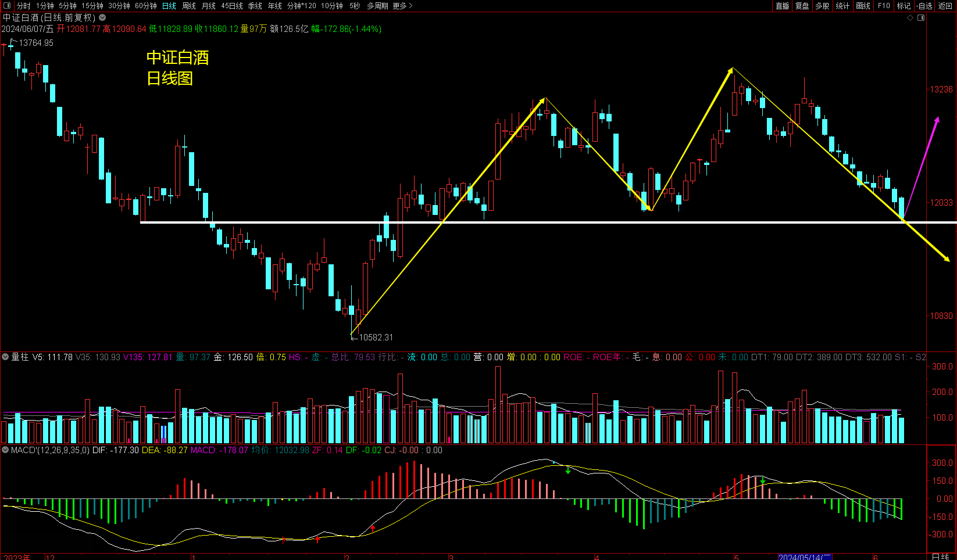Expand 更多 period options
Screen dimensions: 957x560
click(402, 6)
